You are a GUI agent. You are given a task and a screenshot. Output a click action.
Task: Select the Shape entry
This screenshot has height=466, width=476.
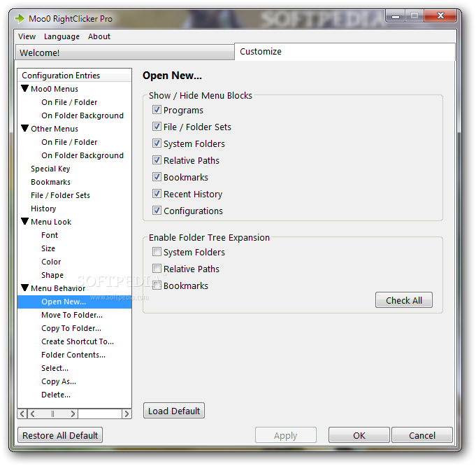point(52,275)
